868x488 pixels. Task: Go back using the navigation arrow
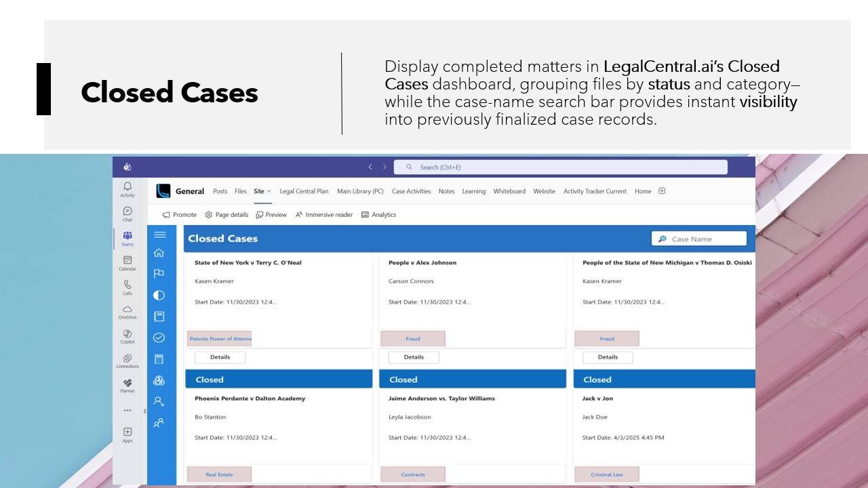[x=370, y=167]
